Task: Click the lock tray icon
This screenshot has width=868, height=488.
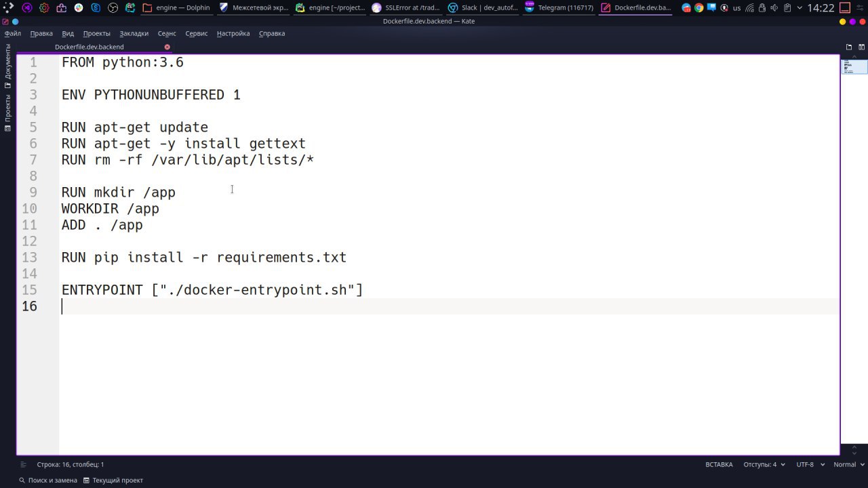Action: [x=762, y=8]
